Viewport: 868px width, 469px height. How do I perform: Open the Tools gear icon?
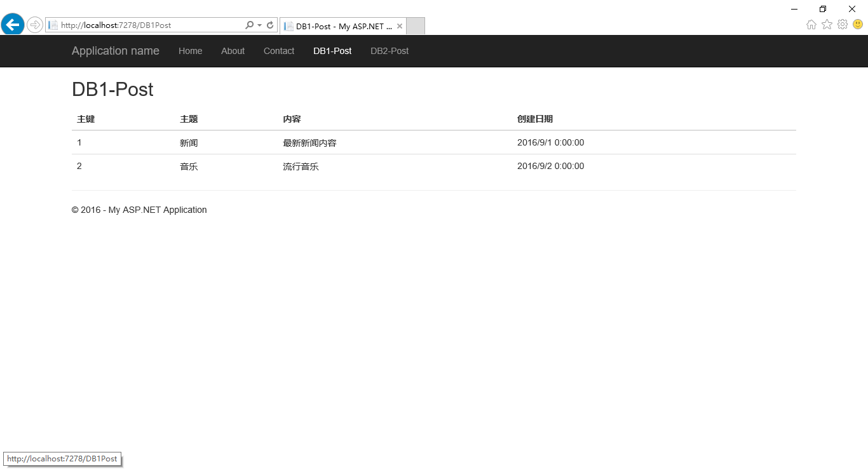(x=843, y=24)
